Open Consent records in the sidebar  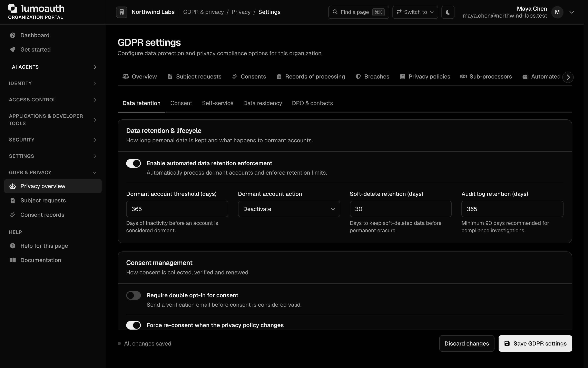coord(53,215)
